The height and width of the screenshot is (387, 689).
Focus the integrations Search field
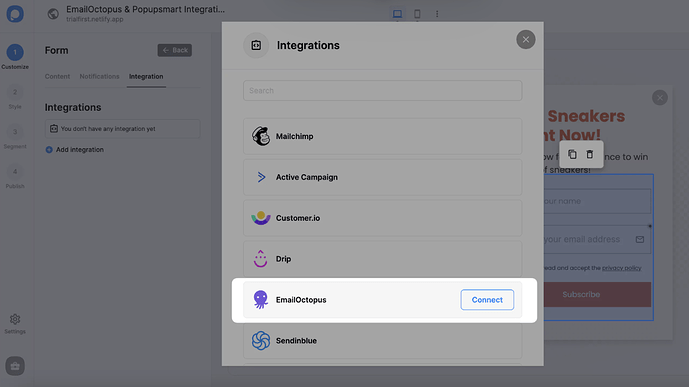[382, 90]
